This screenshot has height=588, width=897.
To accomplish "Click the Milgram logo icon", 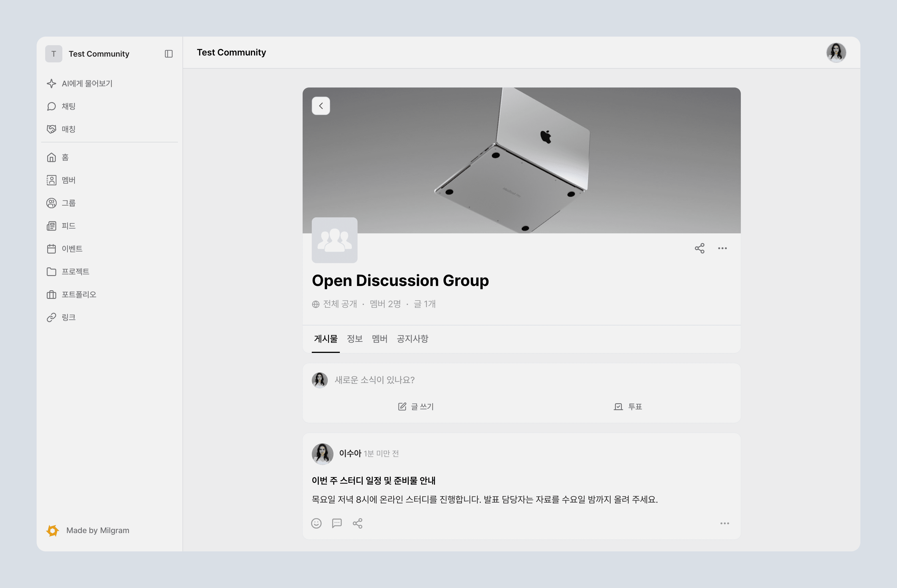I will pyautogui.click(x=53, y=530).
